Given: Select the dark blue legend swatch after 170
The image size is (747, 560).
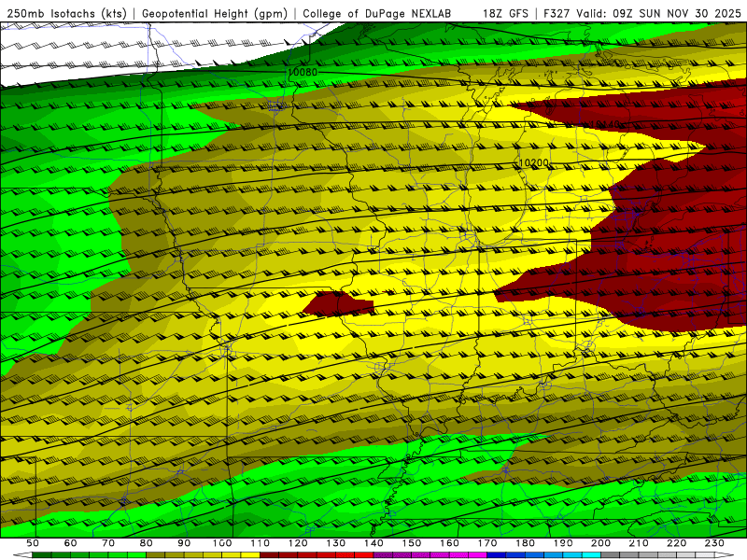Looking at the screenshot, I should click(497, 555).
